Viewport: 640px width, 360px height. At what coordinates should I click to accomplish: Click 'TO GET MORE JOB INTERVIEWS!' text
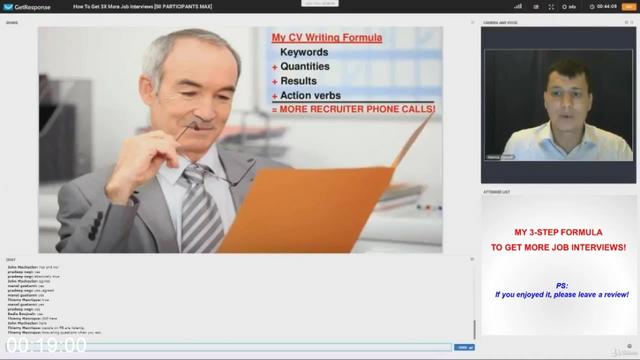tap(558, 247)
